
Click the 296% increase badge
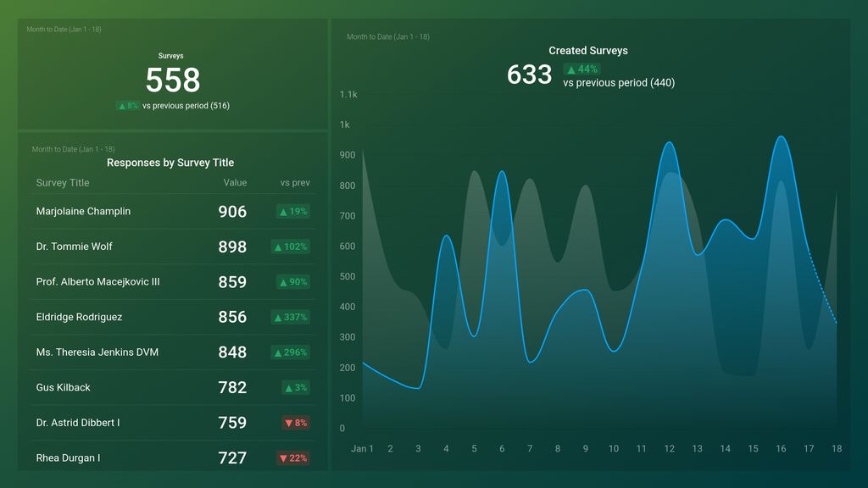291,352
